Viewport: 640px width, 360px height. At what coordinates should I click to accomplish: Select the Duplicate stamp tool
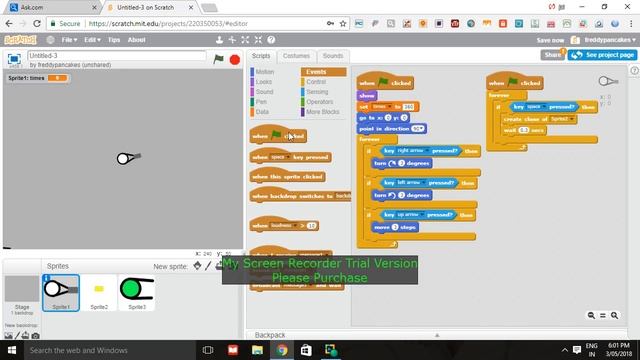(x=219, y=40)
